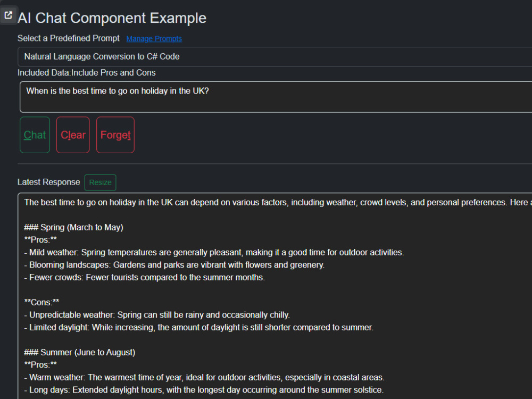Click the Summer (June to August) heading line

[80, 353]
